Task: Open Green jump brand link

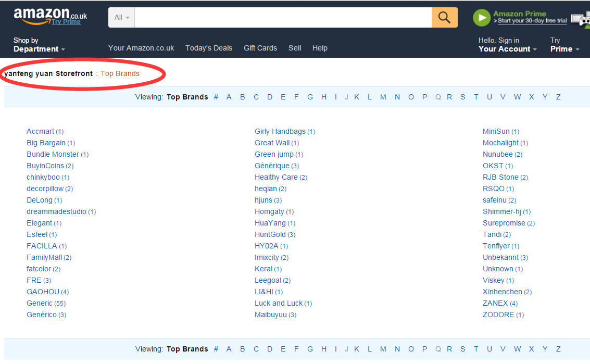Action: (274, 154)
